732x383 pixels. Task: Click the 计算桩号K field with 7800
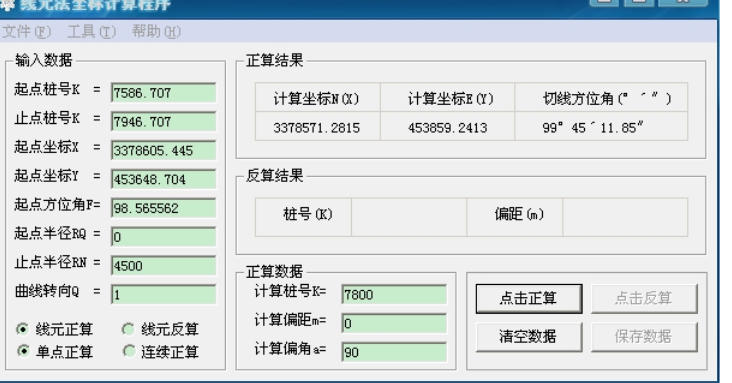394,295
